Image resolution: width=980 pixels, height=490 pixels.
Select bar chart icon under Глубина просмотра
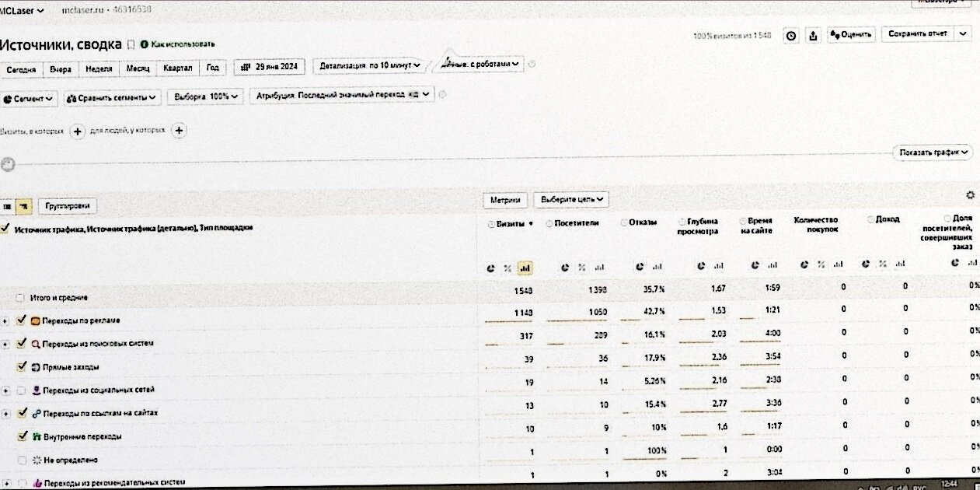point(720,265)
